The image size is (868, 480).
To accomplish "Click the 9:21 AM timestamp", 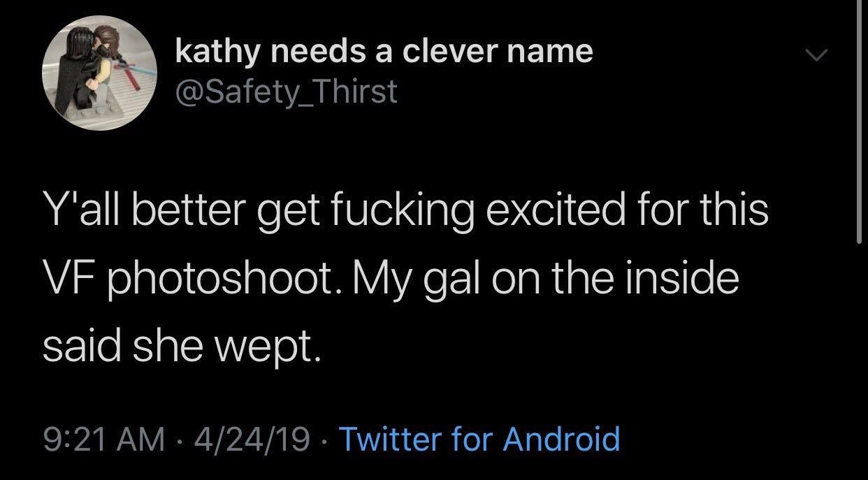I will click(x=99, y=439).
